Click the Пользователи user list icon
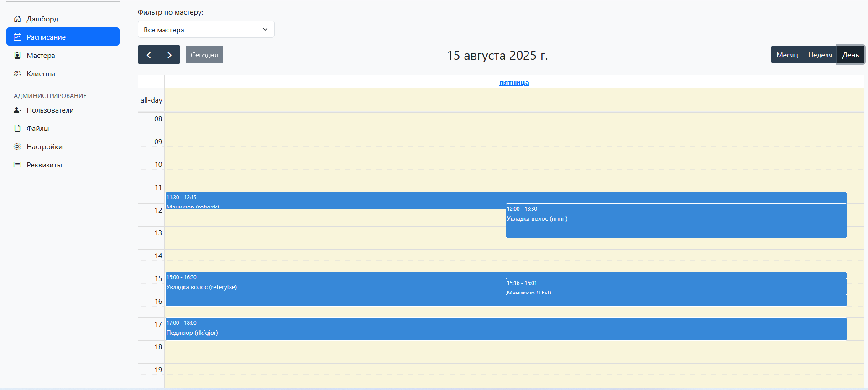 pos(17,110)
